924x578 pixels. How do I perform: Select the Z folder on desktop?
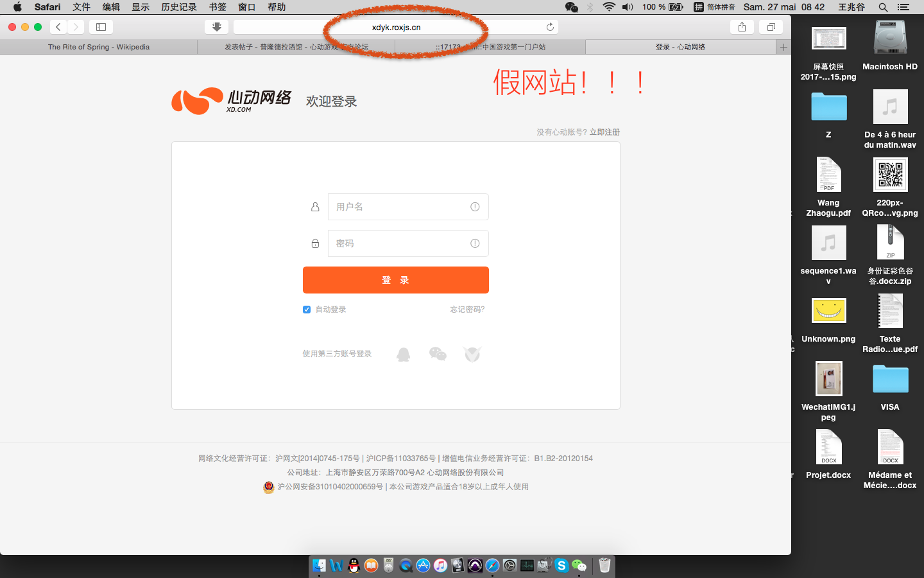tap(828, 107)
